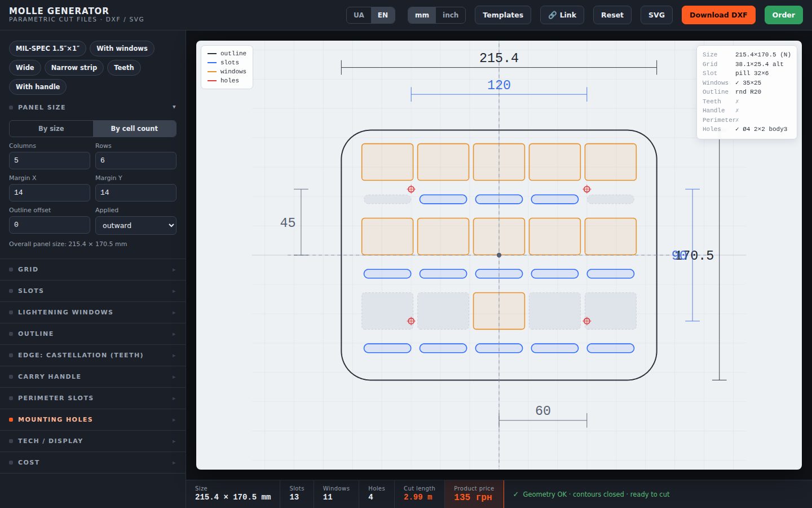
Task: Click the Download DXF button
Action: click(718, 15)
